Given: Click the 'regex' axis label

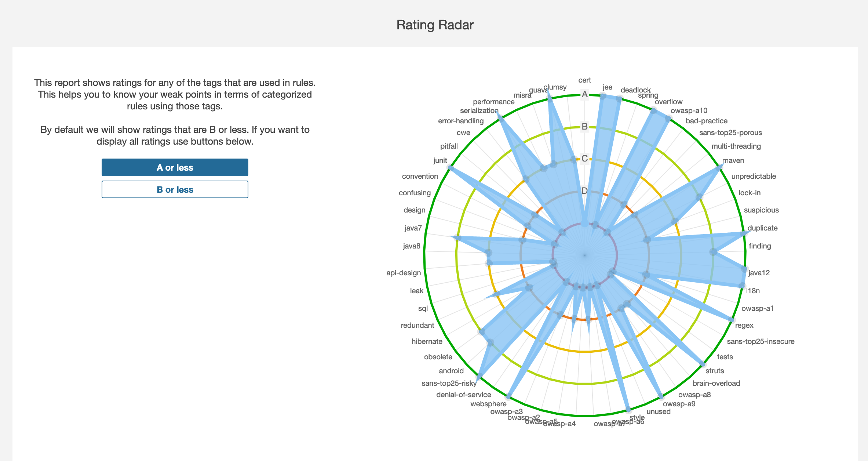Looking at the screenshot, I should [744, 325].
